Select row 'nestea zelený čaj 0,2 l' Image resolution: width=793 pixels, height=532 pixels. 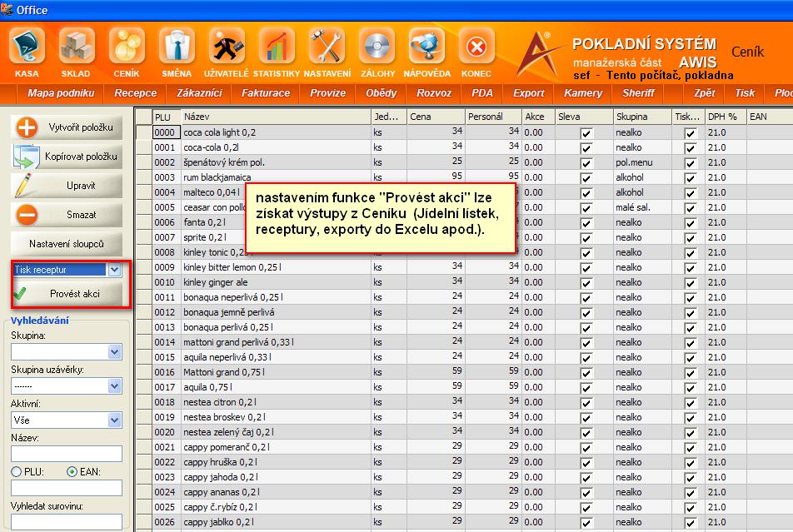point(465,432)
